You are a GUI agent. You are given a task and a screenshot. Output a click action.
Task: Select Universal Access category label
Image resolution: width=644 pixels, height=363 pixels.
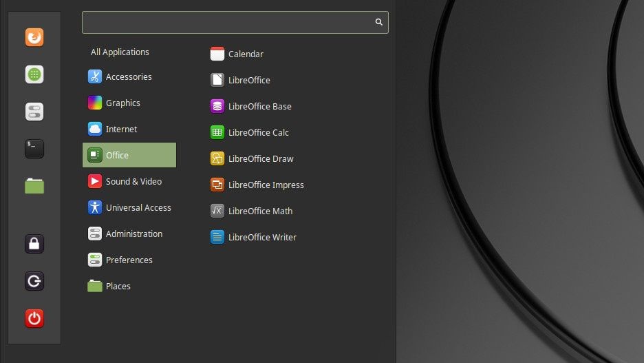(138, 207)
